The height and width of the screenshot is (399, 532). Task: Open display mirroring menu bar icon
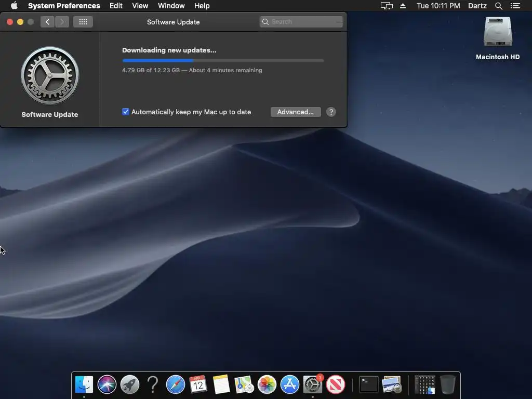pos(387,6)
